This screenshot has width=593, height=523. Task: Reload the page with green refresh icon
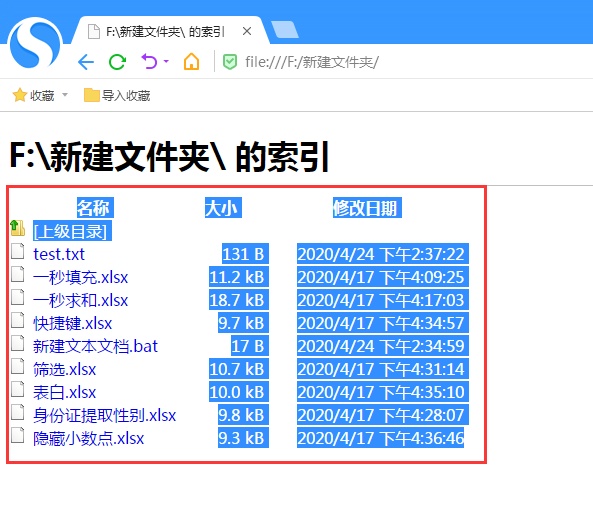pyautogui.click(x=117, y=62)
